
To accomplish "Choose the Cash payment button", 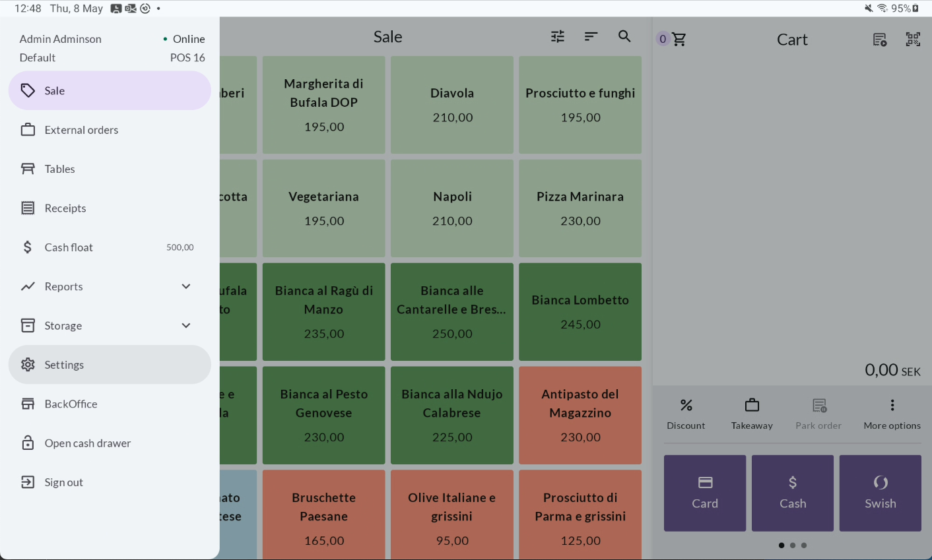I will pos(793,493).
